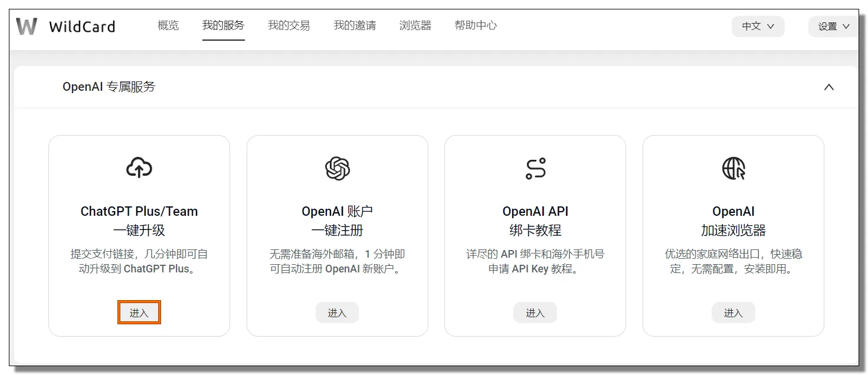This screenshot has width=868, height=375.
Task: Click 进入 under OpenAI API 绑卡教程
Action: point(535,312)
